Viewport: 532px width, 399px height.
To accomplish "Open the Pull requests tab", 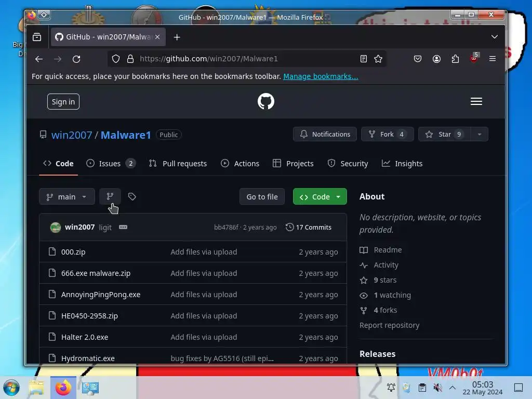I will (178, 164).
